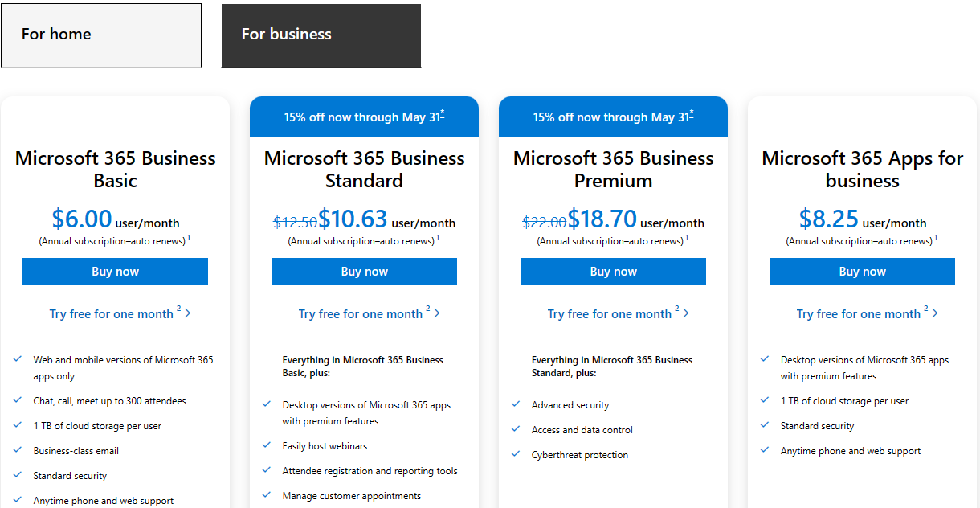Purchase Business Premium with Buy now
The width and height of the screenshot is (980, 508).
(613, 272)
